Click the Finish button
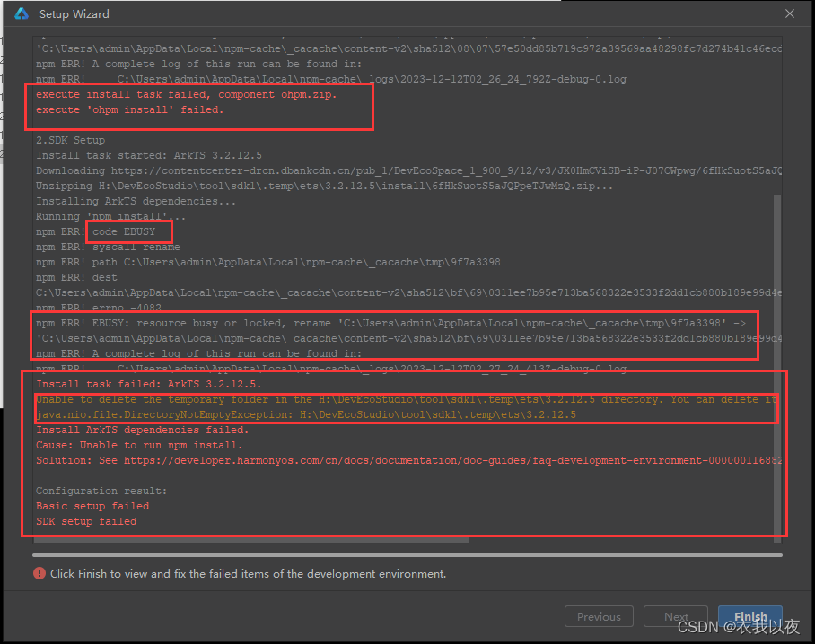 (x=750, y=616)
